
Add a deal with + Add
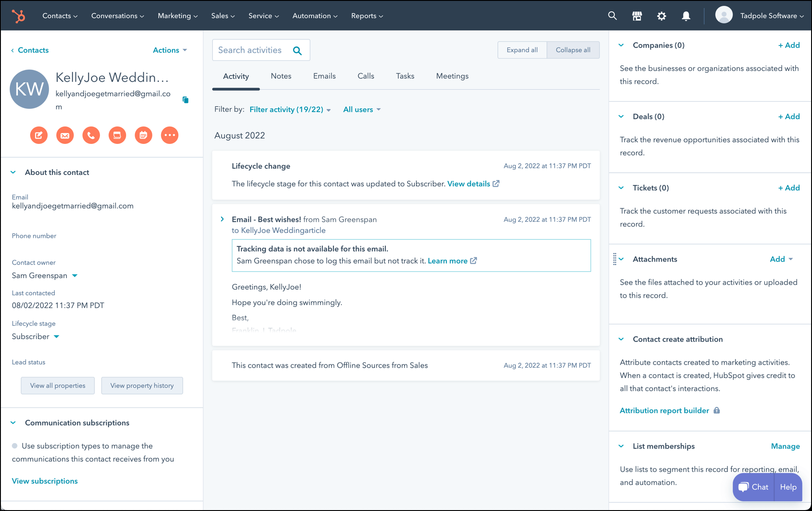point(789,117)
